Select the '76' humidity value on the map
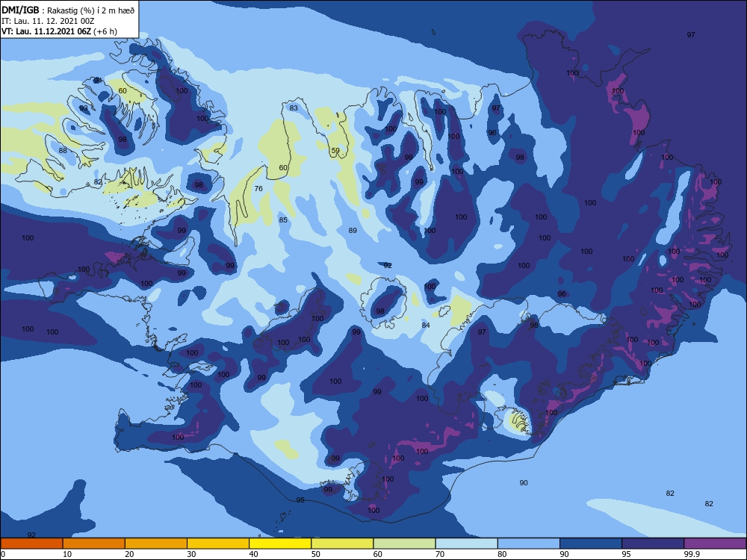 click(258, 189)
